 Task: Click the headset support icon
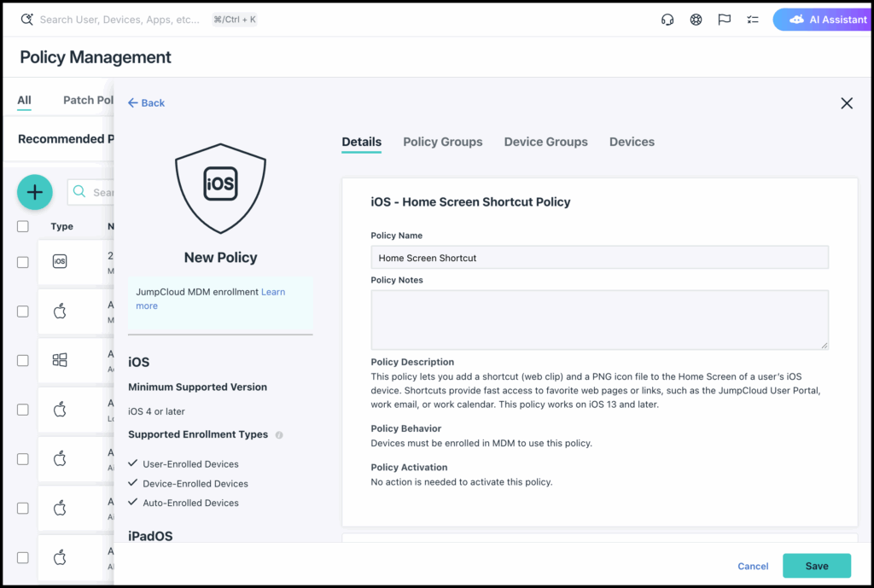pos(667,20)
